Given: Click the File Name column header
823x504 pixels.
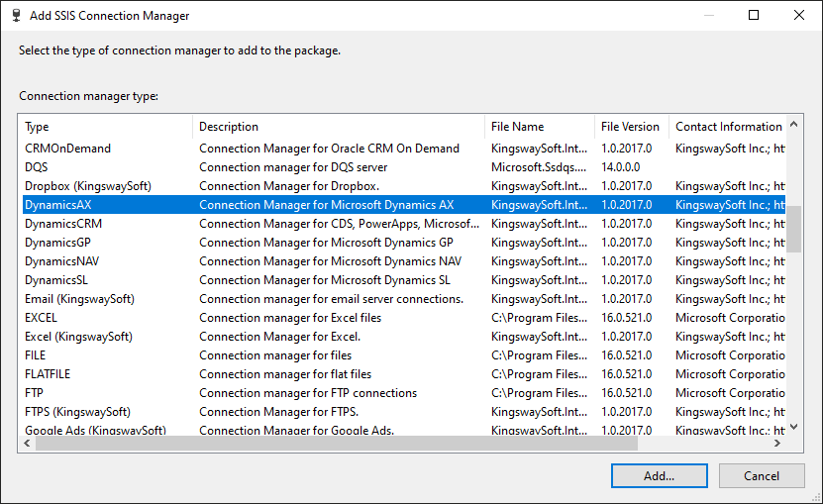Looking at the screenshot, I should pos(540,127).
